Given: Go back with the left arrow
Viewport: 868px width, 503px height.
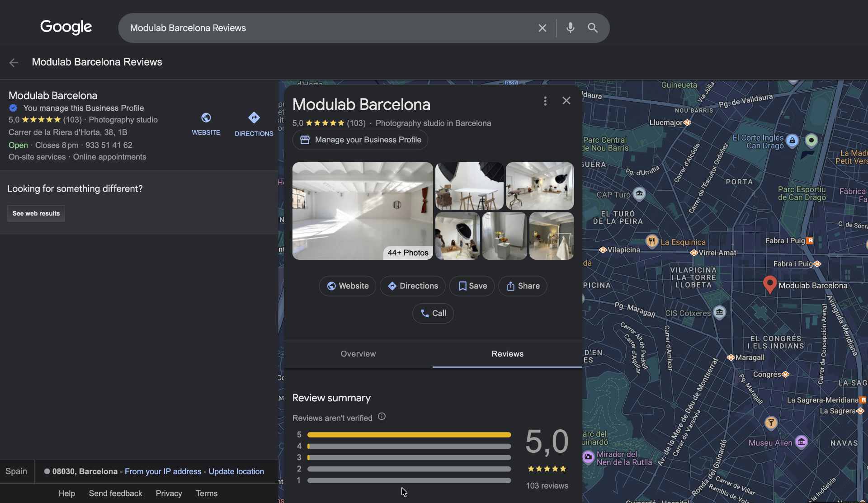Looking at the screenshot, I should (x=14, y=62).
